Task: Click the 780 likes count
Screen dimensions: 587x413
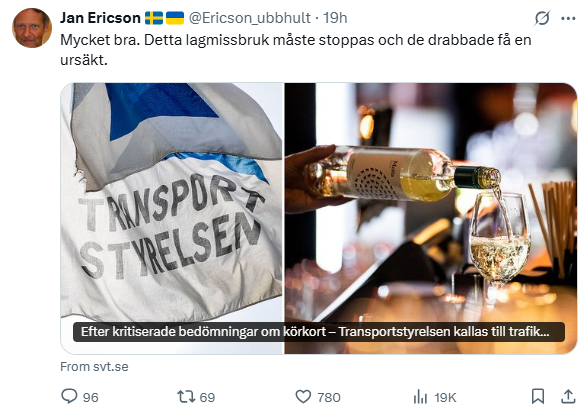Action: pos(329,397)
